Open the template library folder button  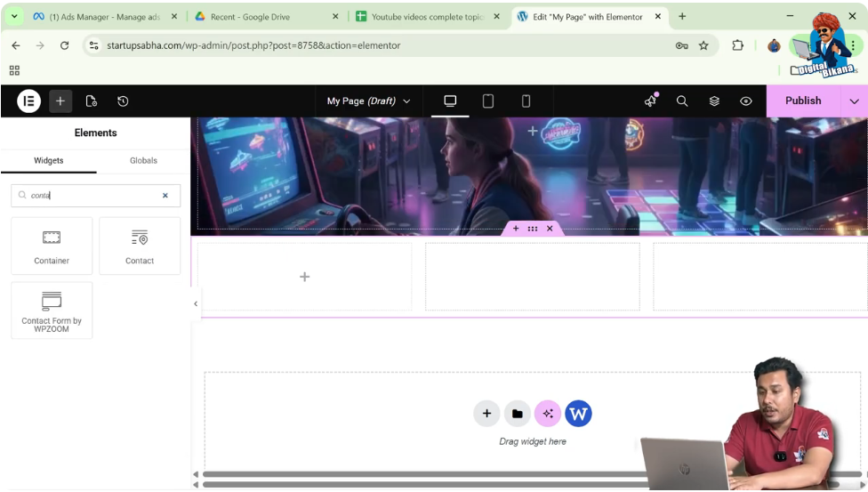pyautogui.click(x=517, y=414)
